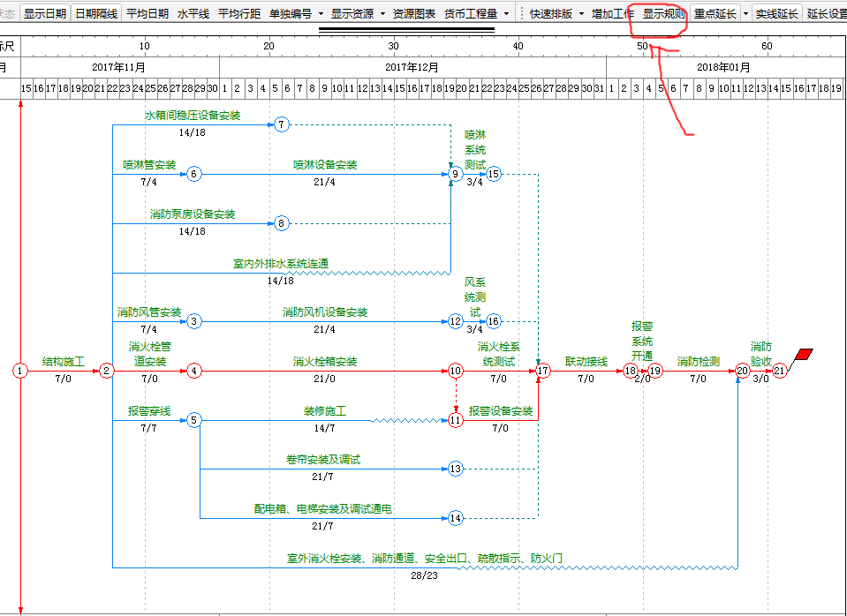This screenshot has height=616, width=847.
Task: Select node 20 before 消防验收
Action: (743, 371)
